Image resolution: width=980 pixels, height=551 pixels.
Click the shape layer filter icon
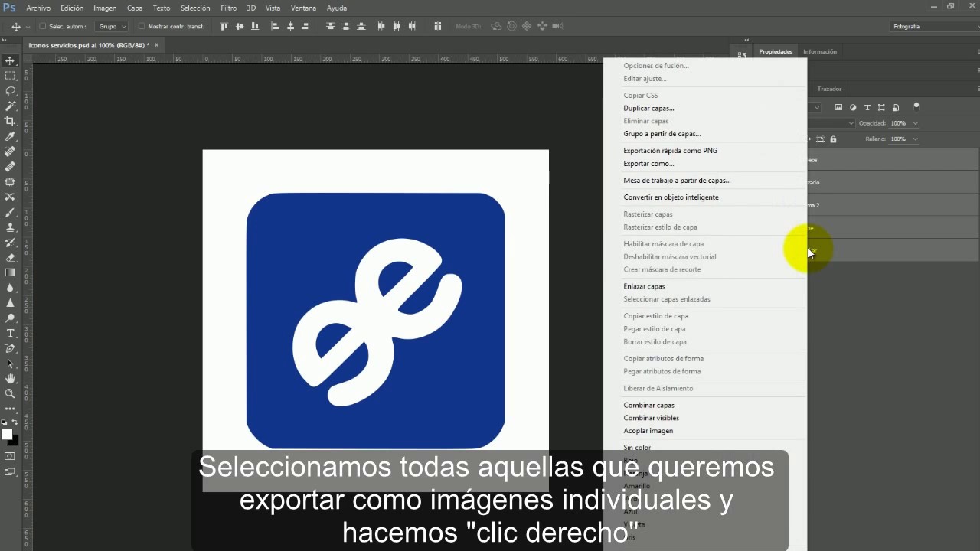[x=882, y=107]
